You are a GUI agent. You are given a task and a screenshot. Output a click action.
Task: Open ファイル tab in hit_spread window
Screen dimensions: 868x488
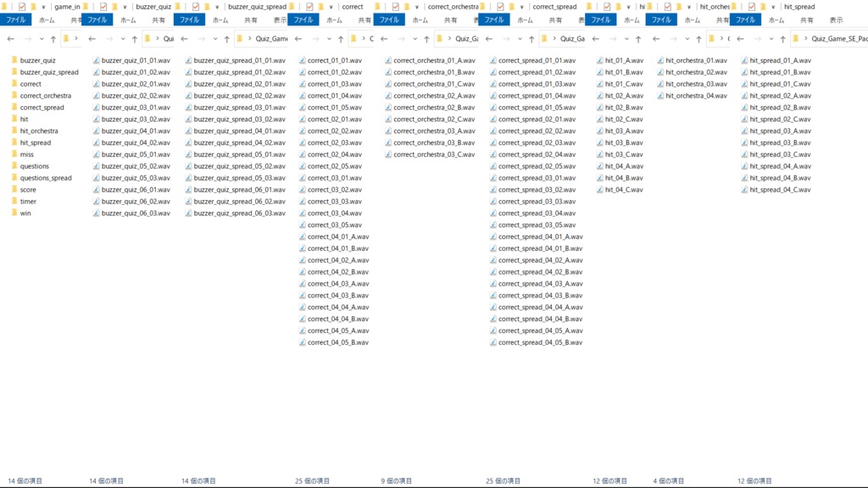[x=745, y=20]
